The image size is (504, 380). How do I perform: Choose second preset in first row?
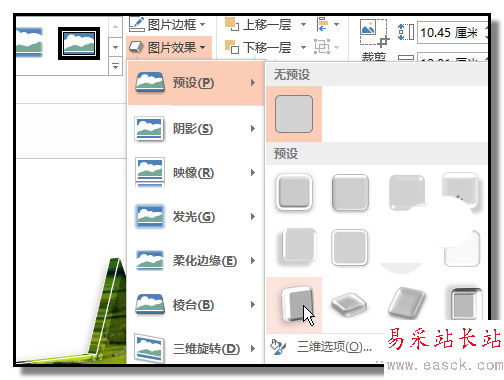(350, 192)
